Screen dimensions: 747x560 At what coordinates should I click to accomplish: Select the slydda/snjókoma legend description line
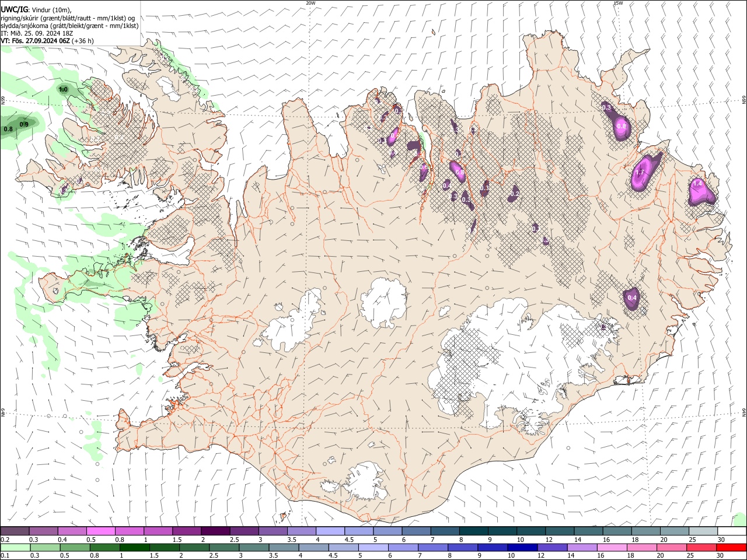(x=69, y=26)
